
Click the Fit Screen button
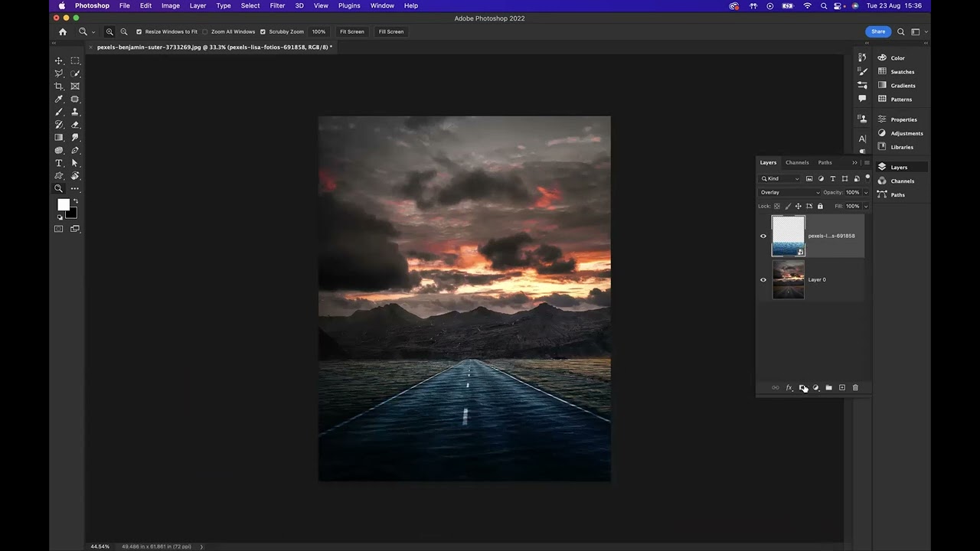tap(351, 31)
